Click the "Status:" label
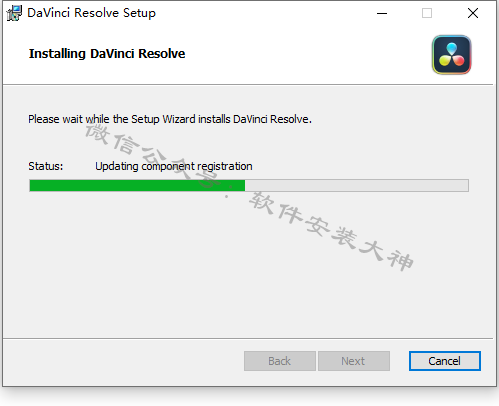 (46, 166)
